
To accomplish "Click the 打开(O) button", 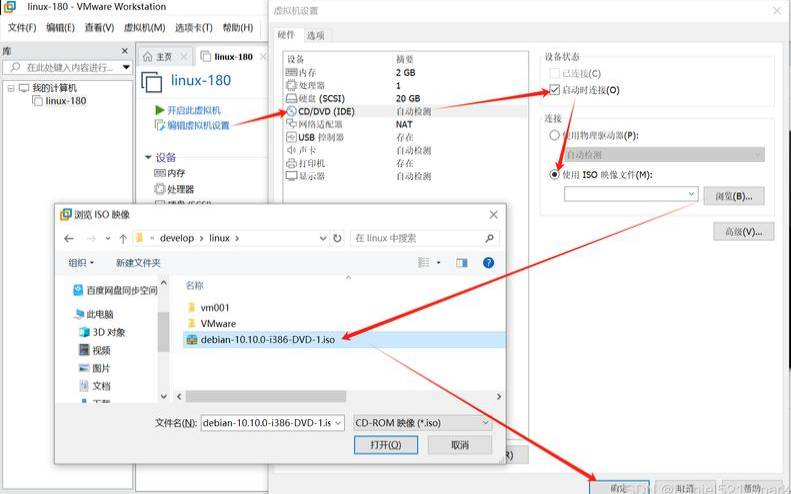I will pos(386,445).
